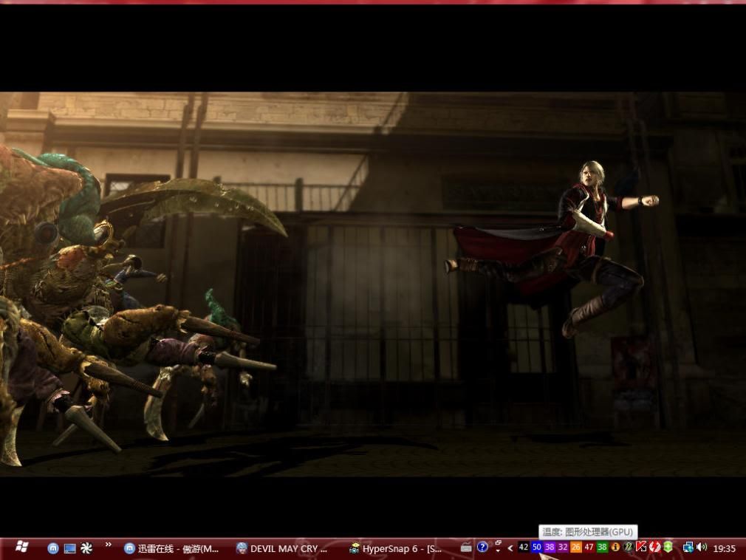746x560 pixels.
Task: Switch to HyperSnap 6 taskbar window
Action: [396, 549]
